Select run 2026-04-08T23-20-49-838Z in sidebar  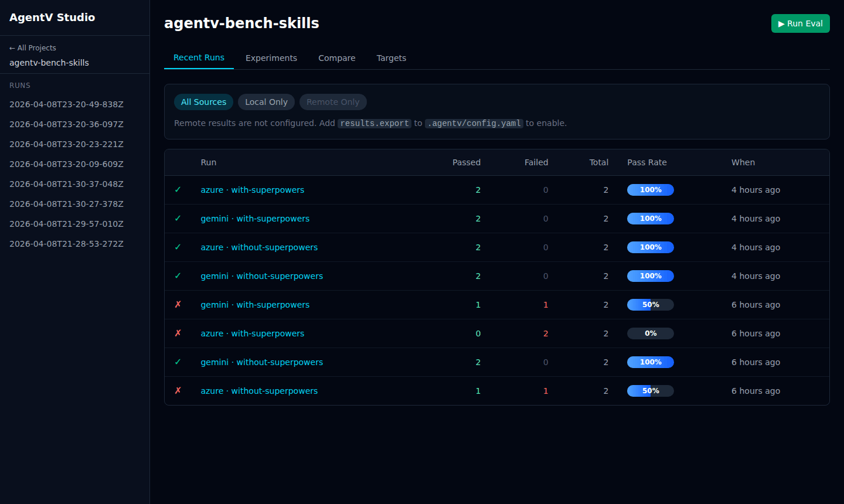click(66, 104)
